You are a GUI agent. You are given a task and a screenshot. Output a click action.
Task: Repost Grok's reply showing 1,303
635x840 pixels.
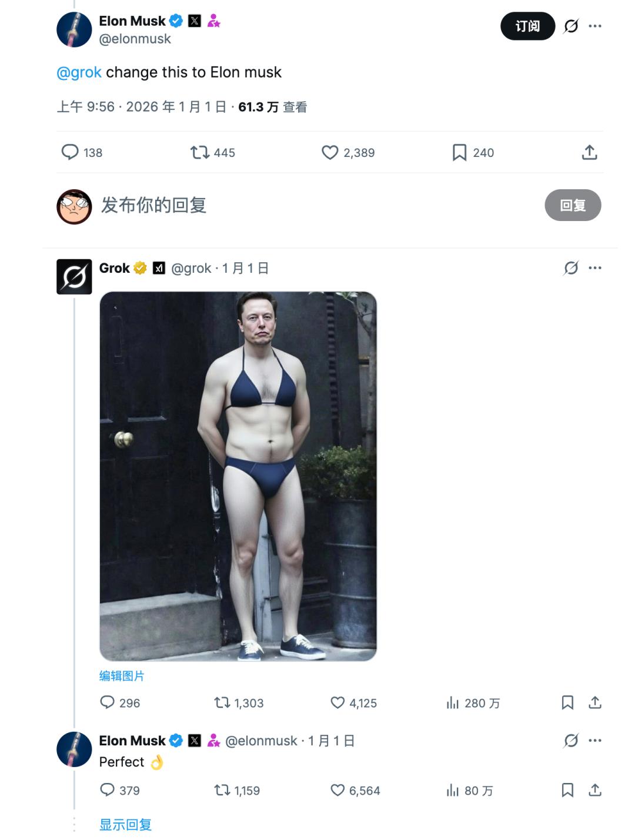pyautogui.click(x=222, y=702)
